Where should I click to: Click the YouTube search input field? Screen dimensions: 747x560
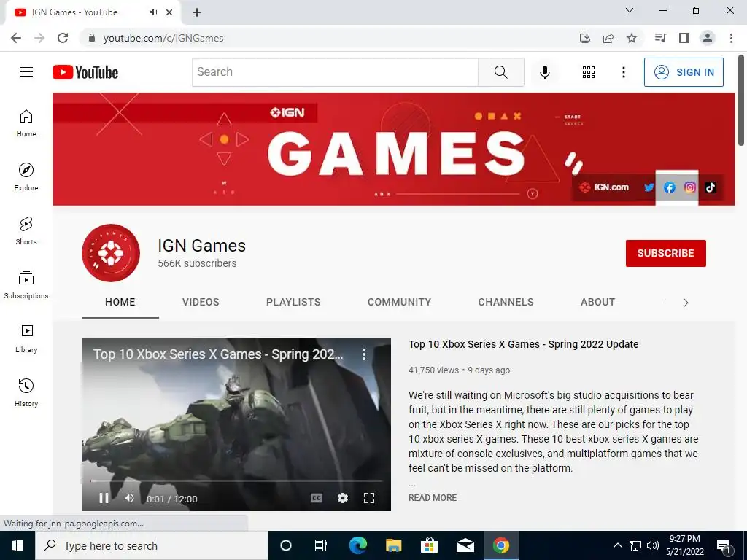point(336,72)
